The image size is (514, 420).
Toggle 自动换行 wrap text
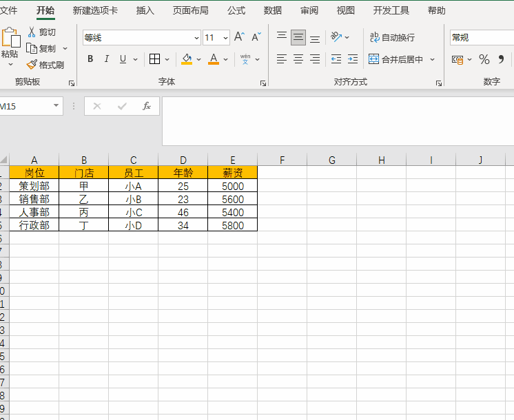[392, 37]
